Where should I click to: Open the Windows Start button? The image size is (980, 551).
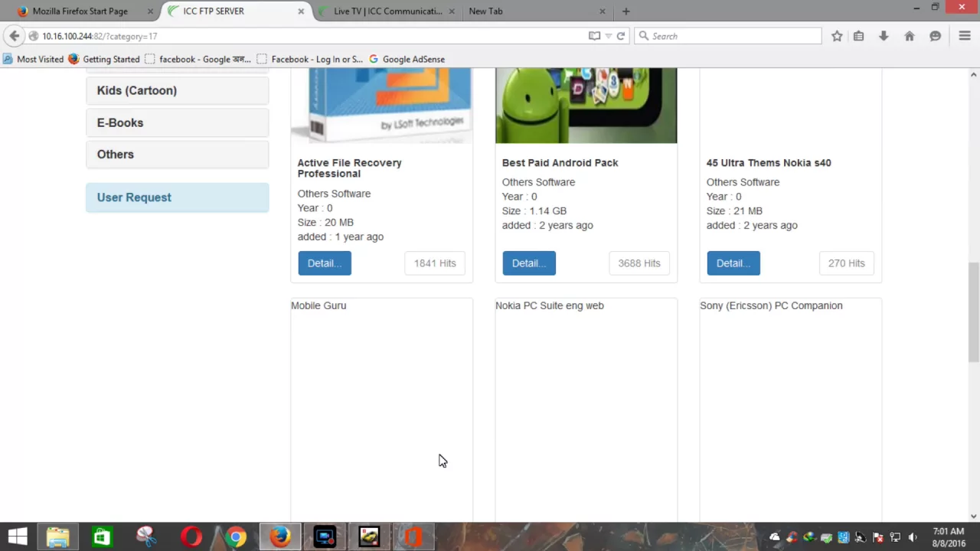(x=18, y=536)
